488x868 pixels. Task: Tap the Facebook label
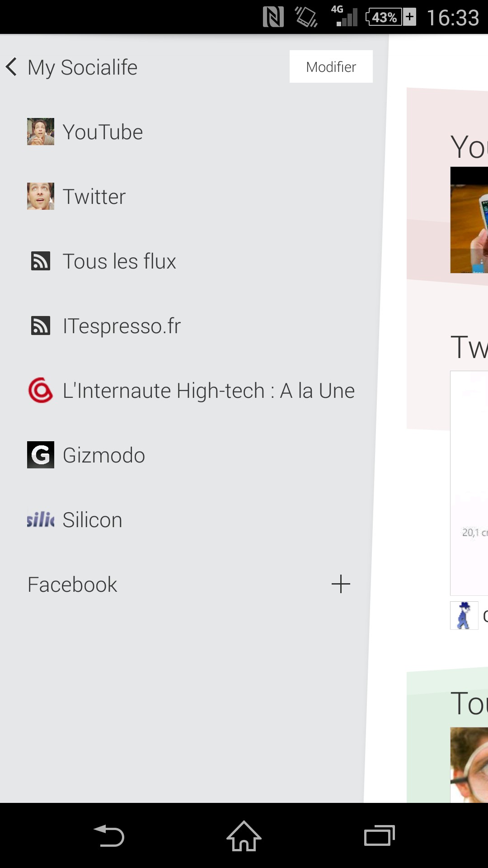click(x=72, y=585)
